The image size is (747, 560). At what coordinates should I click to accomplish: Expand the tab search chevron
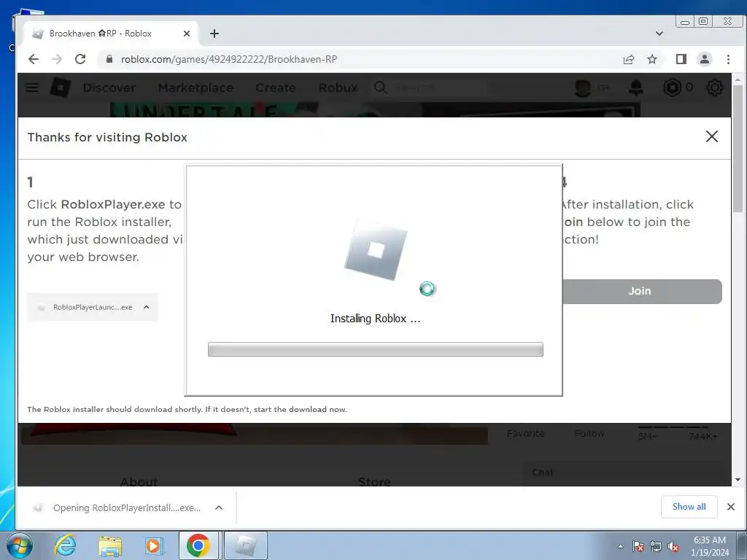659,34
